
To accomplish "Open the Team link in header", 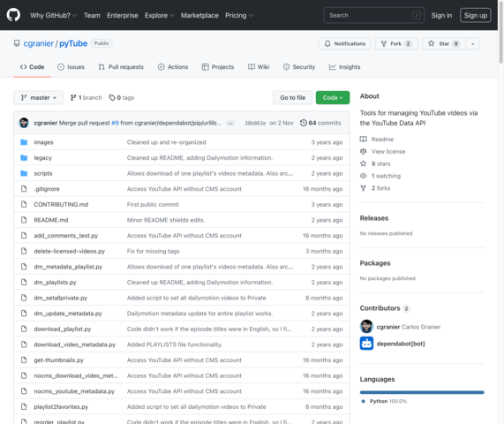I will coord(92,15).
